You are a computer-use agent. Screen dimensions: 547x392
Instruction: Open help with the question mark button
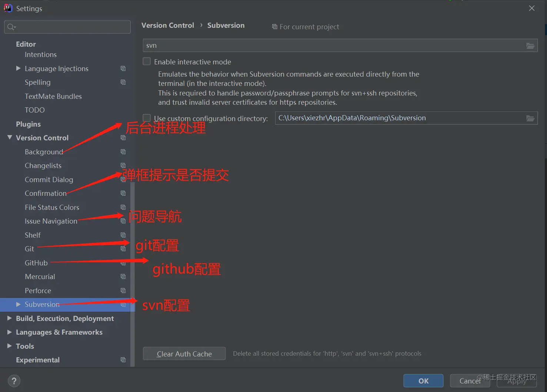click(14, 381)
